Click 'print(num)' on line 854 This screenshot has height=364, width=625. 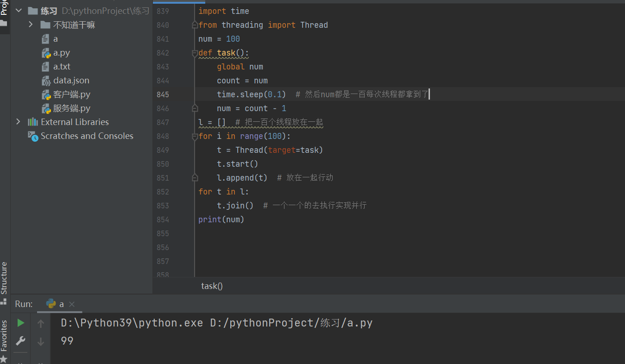click(x=221, y=220)
